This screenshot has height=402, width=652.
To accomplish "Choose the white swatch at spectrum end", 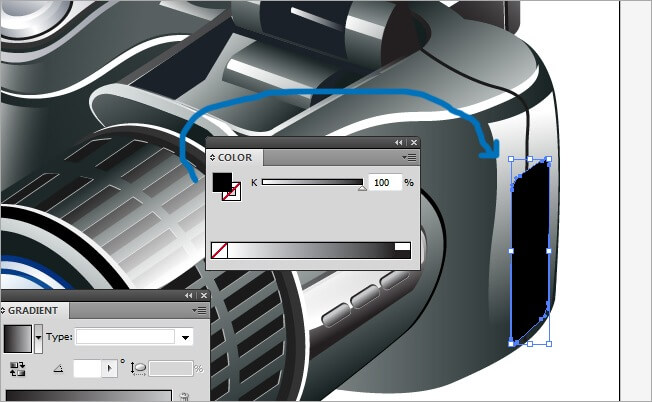I will [402, 247].
